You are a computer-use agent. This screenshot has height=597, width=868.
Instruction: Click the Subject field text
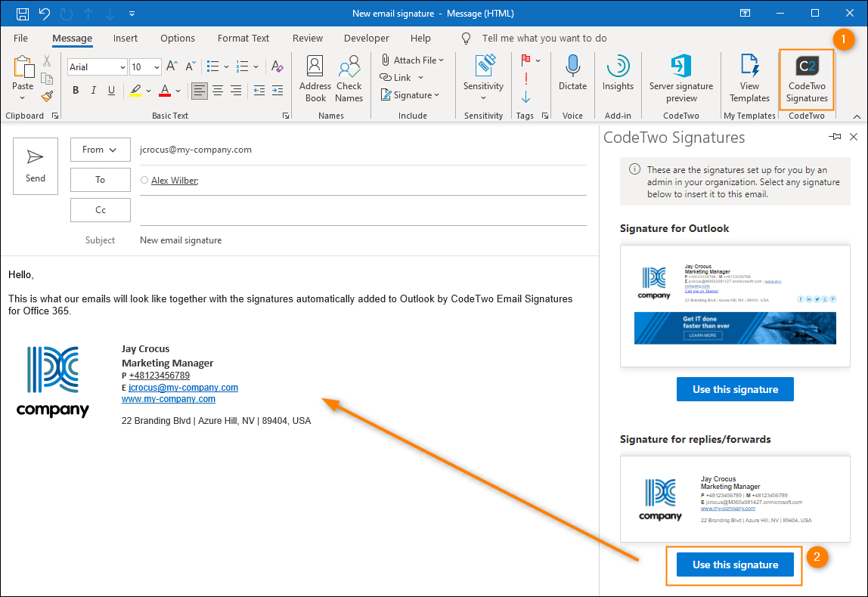[x=181, y=240]
